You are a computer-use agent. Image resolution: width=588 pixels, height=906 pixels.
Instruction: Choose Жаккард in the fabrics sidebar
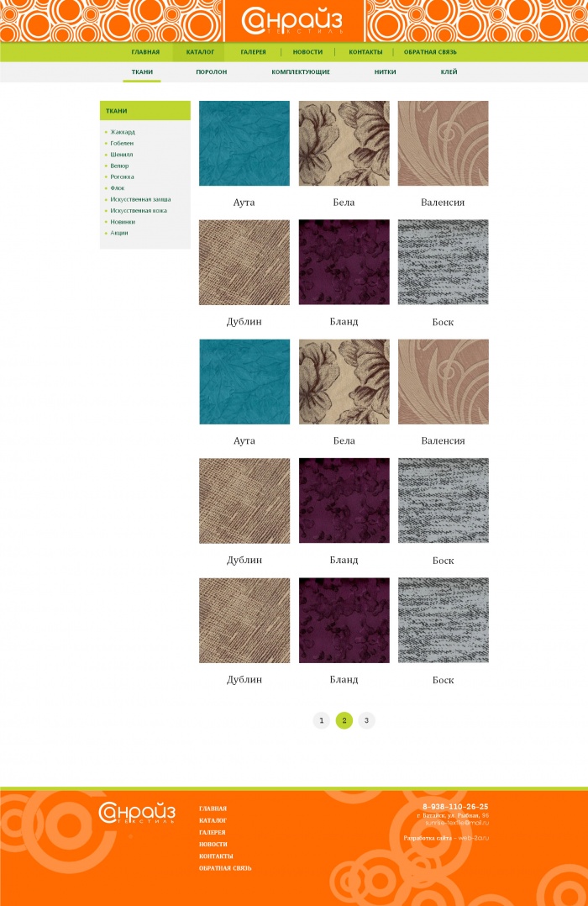[123, 132]
